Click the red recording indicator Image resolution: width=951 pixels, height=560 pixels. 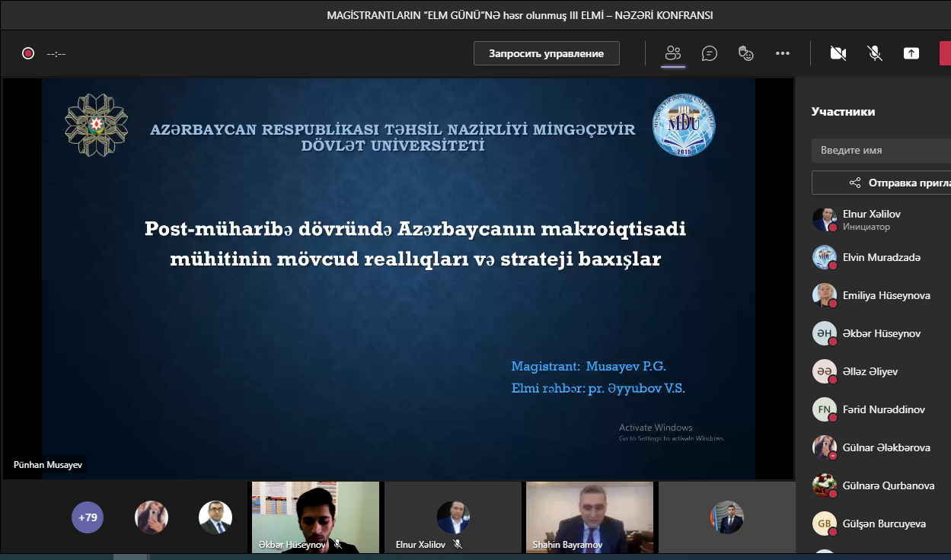(x=28, y=53)
